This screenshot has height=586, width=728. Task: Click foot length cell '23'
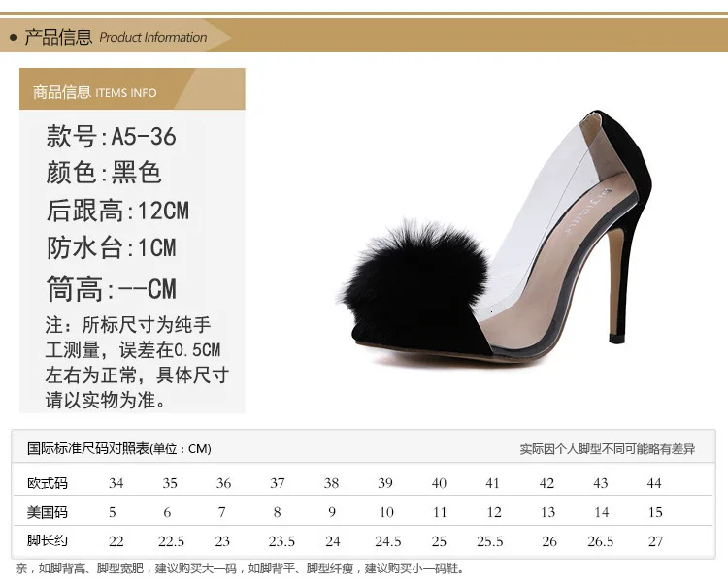pos(222,541)
